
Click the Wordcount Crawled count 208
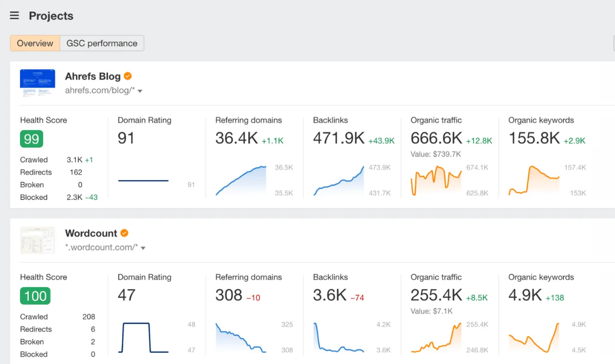89,317
